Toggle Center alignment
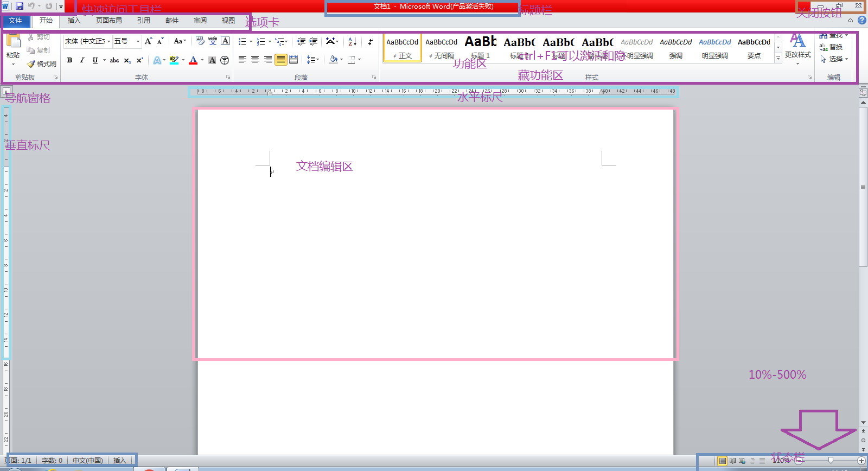Viewport: 868px width, 471px height. [255, 60]
